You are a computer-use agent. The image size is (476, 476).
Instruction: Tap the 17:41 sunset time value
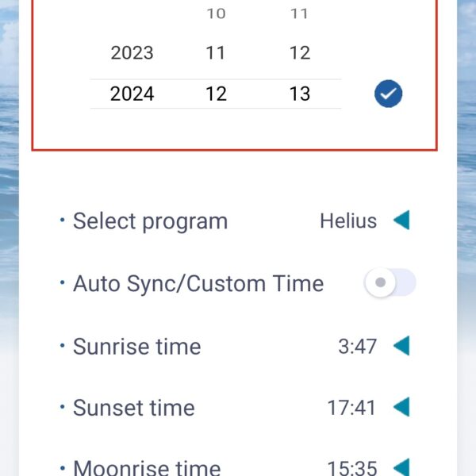351,408
